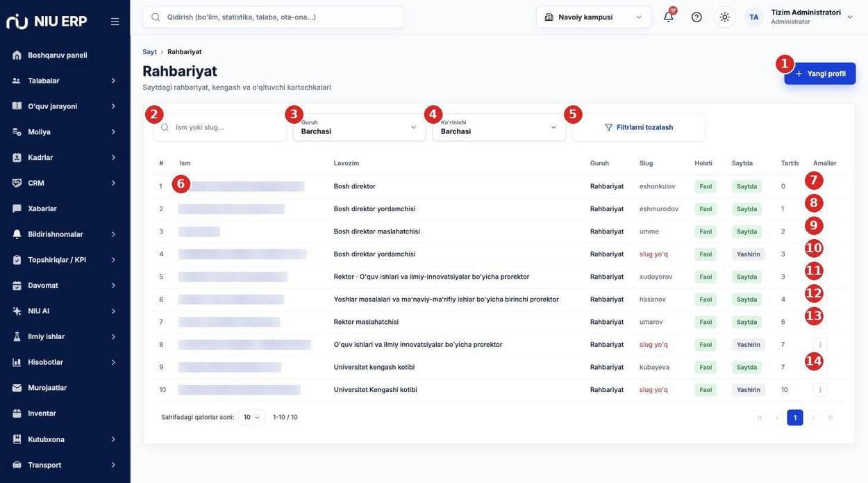Open the Guruh filter dropdown
868x483 pixels.
(x=360, y=127)
